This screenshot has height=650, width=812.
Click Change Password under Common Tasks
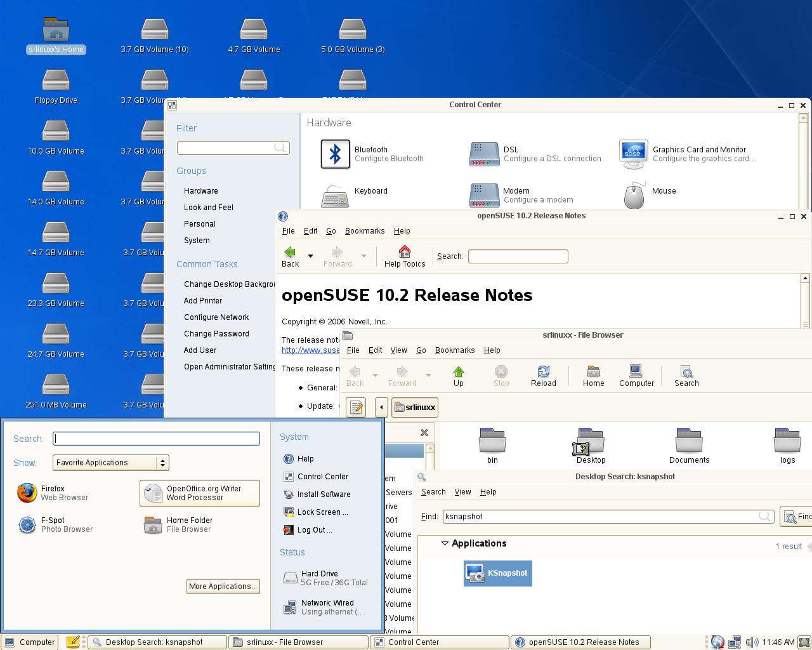216,334
